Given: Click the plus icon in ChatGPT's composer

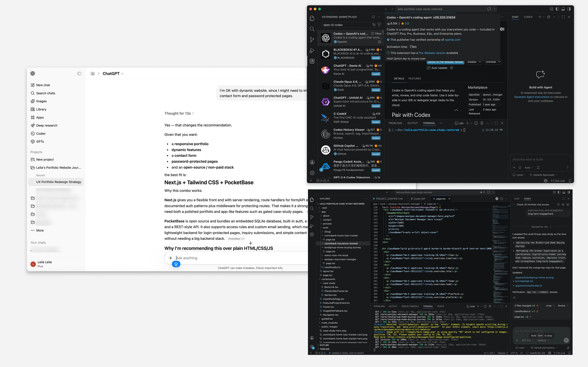Looking at the screenshot, I should 171,258.
